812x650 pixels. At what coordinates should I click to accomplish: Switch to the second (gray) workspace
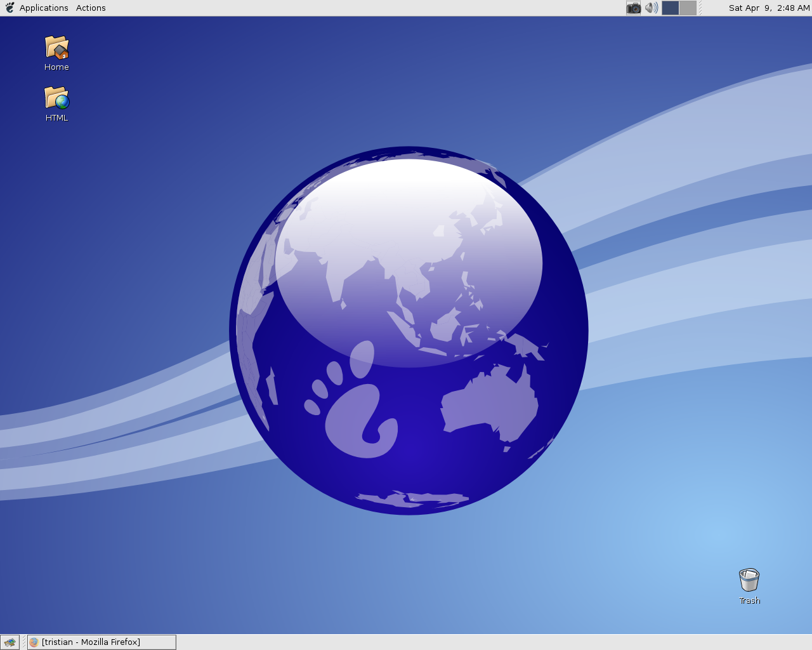pos(688,8)
